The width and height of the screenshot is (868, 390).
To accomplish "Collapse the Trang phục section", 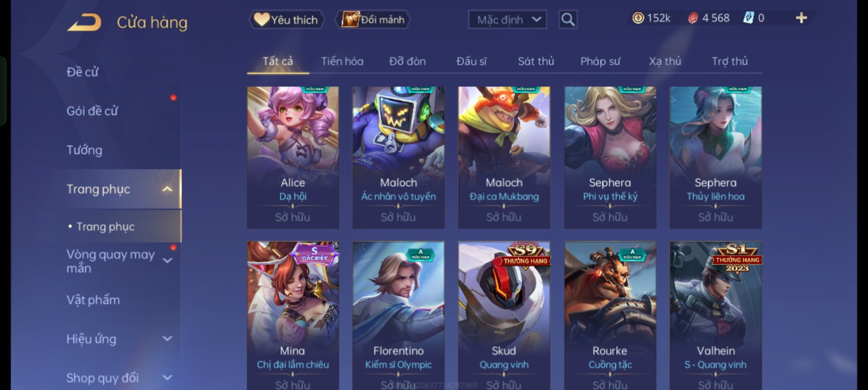I will [x=167, y=189].
